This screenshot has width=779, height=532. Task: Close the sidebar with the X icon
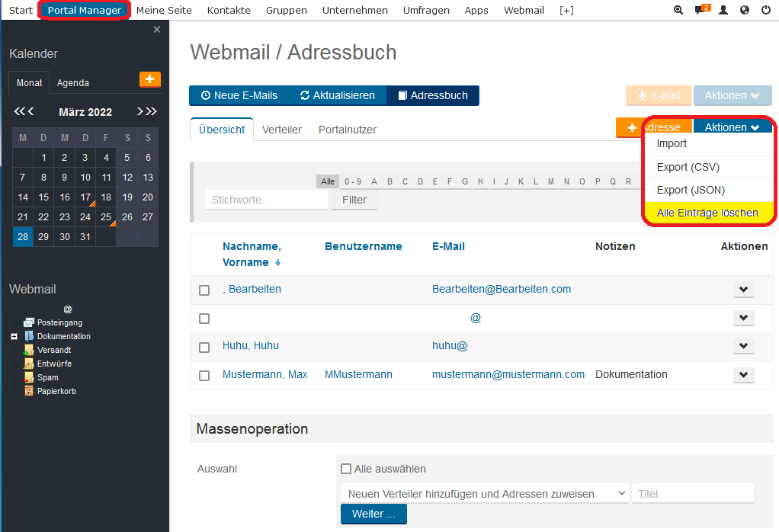[157, 29]
